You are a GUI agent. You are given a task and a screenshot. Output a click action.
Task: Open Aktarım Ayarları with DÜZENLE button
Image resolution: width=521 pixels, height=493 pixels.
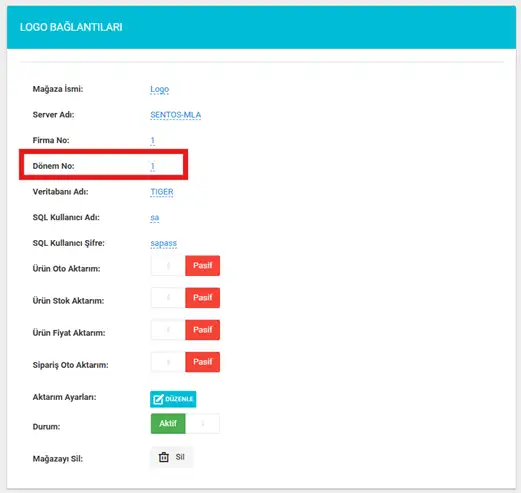point(173,399)
